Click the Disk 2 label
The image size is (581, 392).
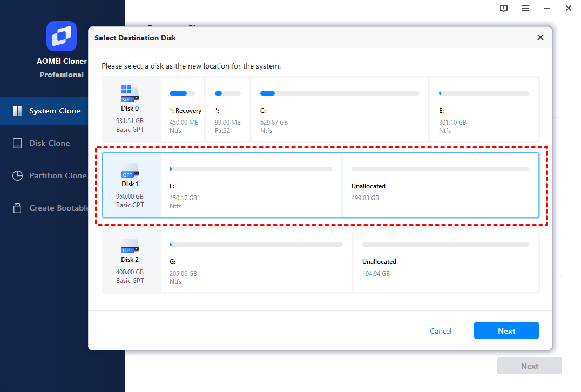point(130,259)
